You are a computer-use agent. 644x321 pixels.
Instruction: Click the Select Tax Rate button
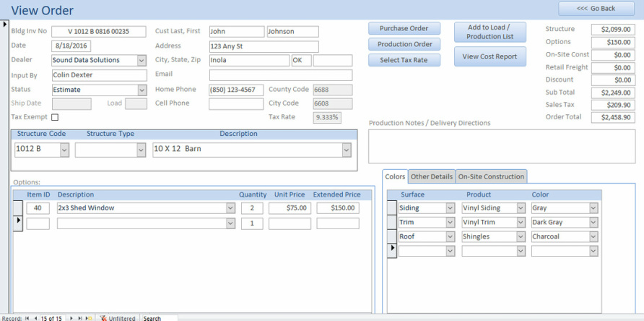[404, 60]
